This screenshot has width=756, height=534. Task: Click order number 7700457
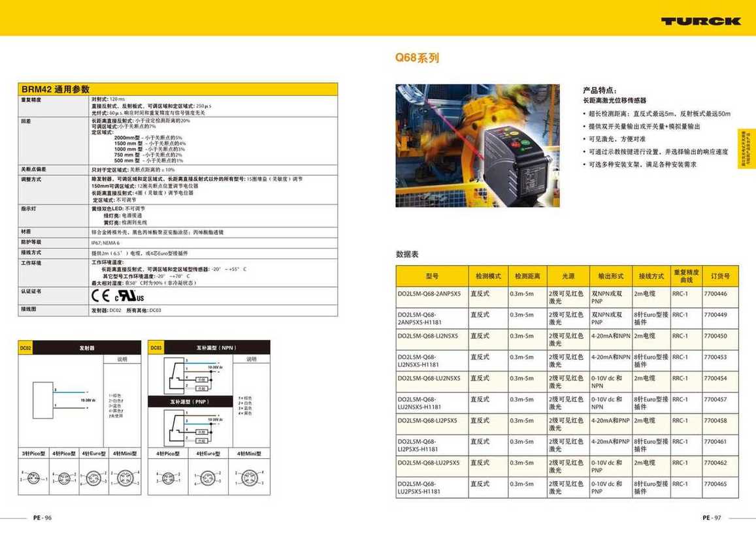point(715,400)
